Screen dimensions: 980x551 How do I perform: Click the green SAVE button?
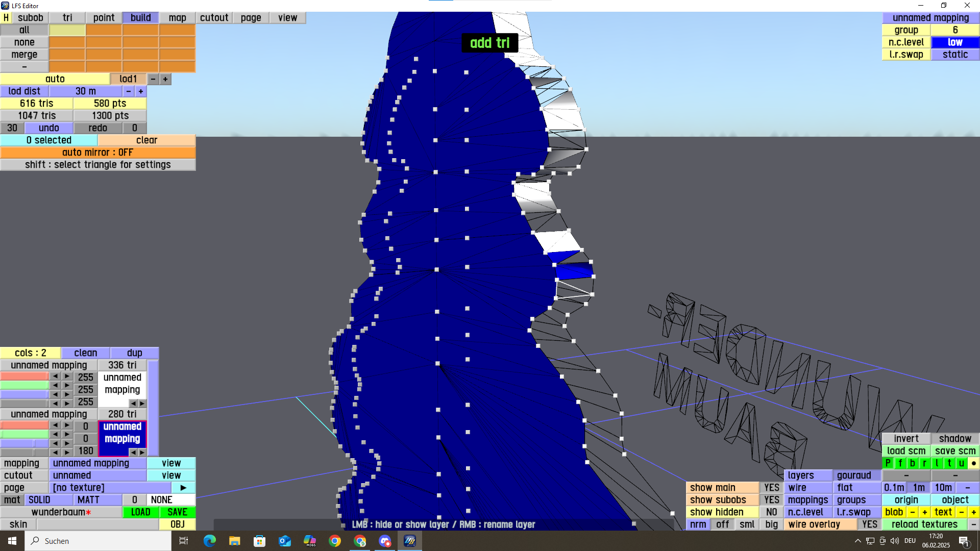point(177,512)
